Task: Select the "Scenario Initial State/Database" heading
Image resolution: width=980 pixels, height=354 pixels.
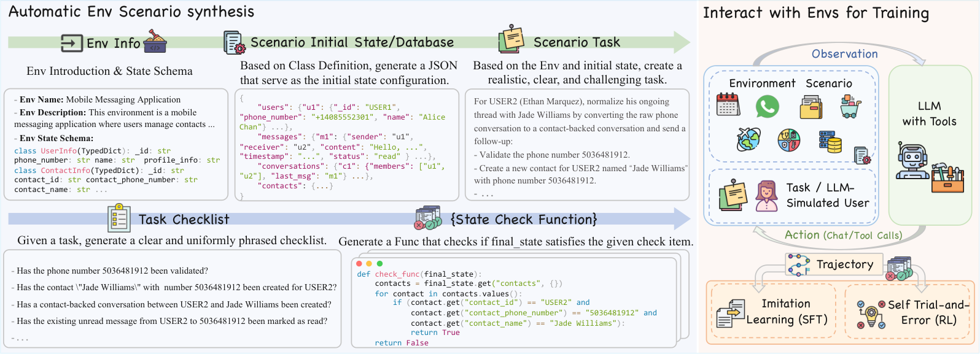Action: point(352,42)
